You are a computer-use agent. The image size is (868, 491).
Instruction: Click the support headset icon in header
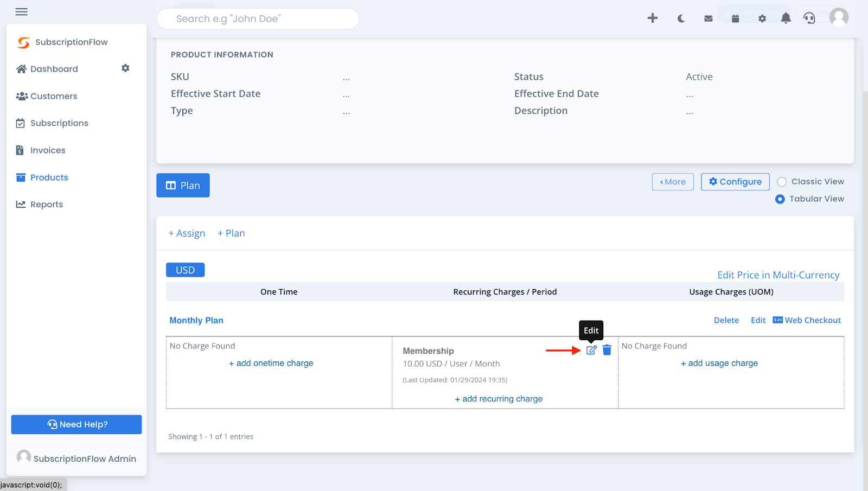pos(809,18)
